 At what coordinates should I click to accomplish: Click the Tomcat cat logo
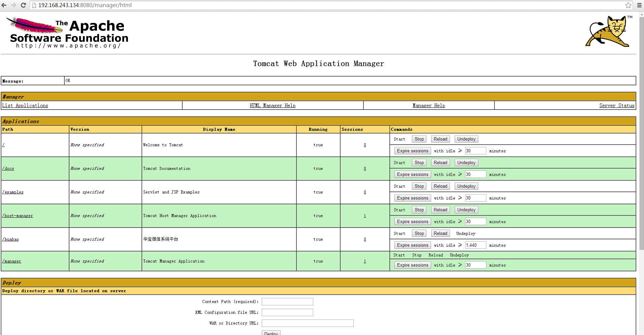coord(608,31)
